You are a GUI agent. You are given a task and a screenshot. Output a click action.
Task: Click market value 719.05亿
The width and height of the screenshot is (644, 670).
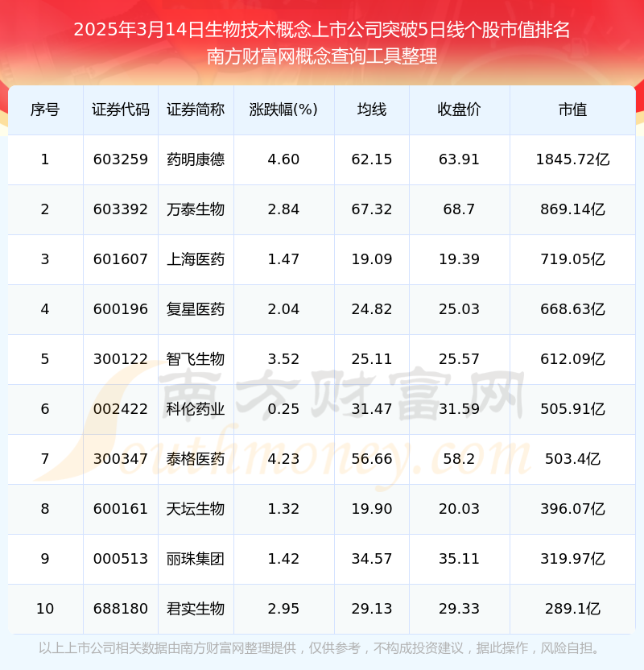[572, 259]
